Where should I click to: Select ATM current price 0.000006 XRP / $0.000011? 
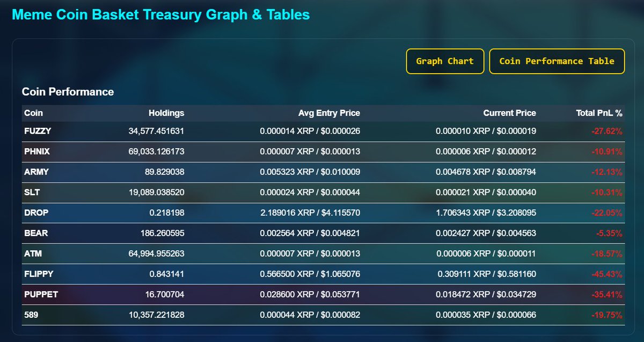click(x=486, y=253)
